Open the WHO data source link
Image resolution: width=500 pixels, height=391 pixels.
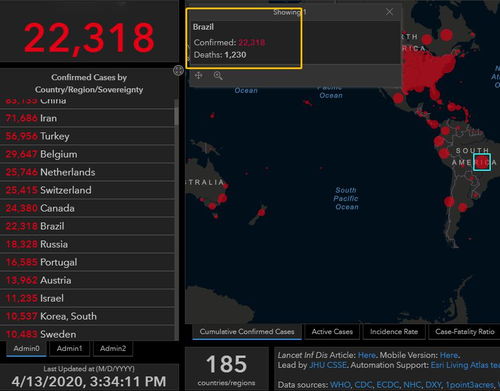tap(341, 385)
